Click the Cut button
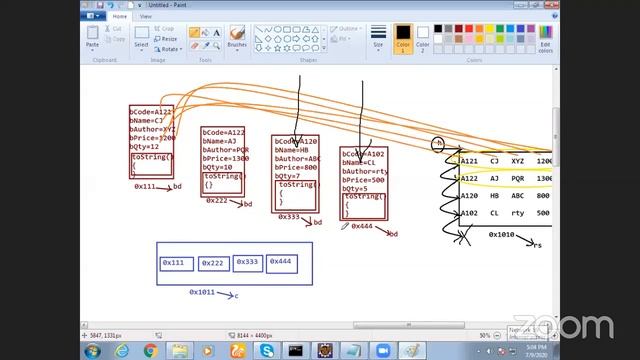640x360 pixels. coord(113,29)
